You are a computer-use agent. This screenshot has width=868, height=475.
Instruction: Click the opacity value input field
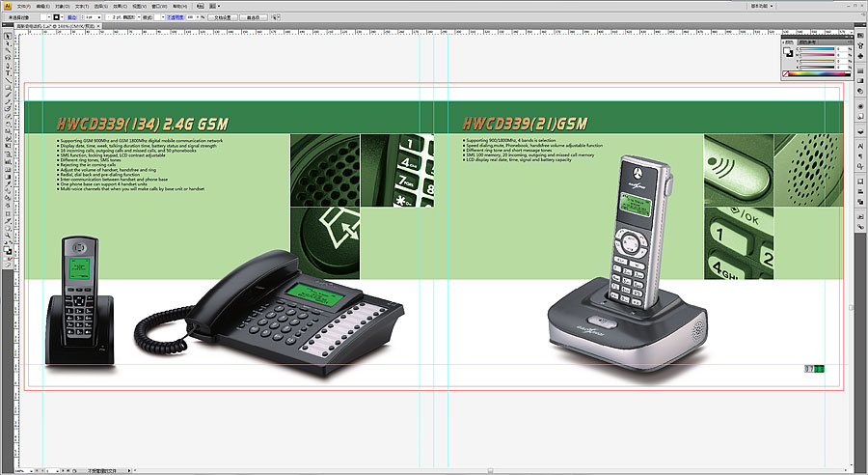coord(192,17)
